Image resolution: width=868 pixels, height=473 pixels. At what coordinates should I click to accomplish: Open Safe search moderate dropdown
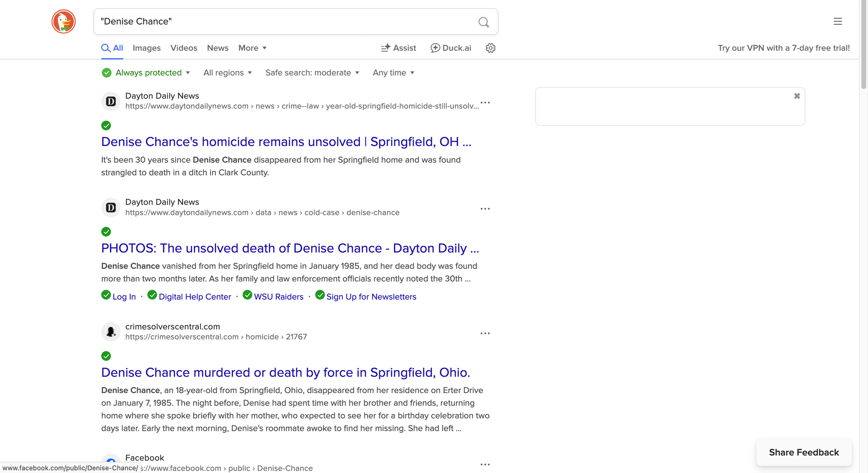[312, 73]
